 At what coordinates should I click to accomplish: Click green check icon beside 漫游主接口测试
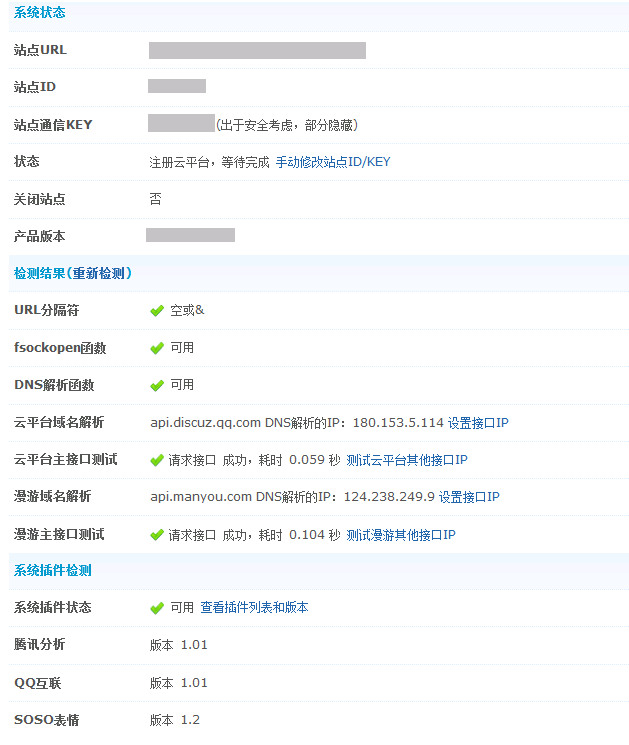click(x=157, y=535)
